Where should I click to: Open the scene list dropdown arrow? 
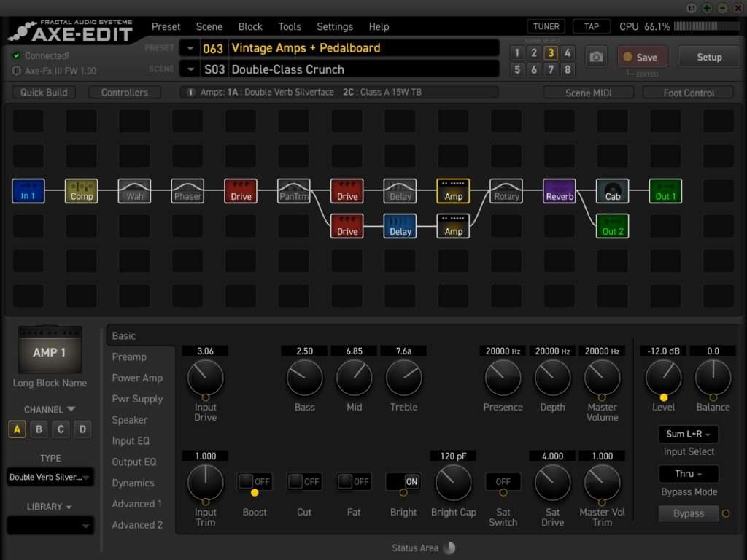[190, 69]
